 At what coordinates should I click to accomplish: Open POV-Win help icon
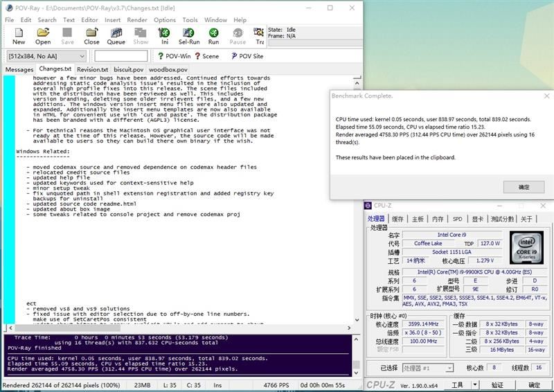click(174, 56)
